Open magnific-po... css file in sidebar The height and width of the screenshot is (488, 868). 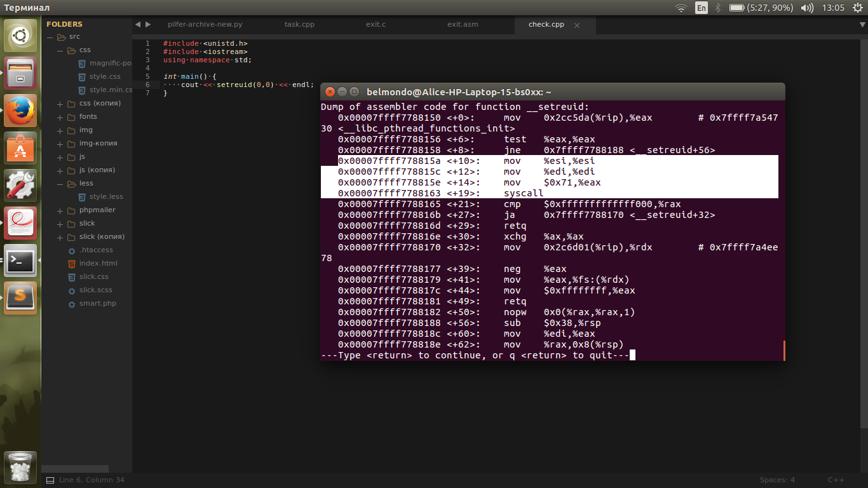click(110, 63)
